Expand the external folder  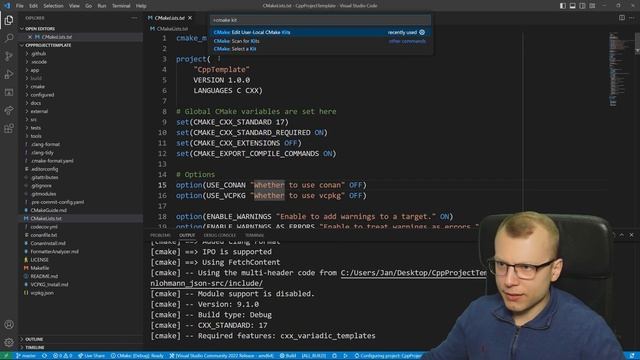[x=81, y=111]
